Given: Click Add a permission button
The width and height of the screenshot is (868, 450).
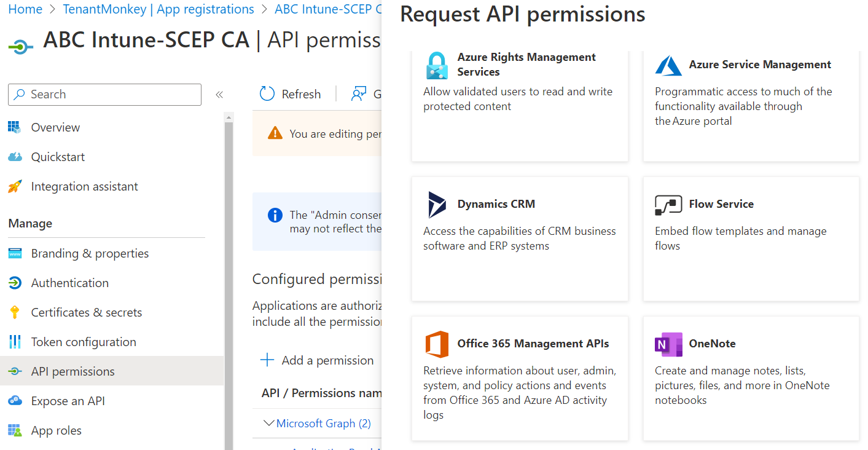Looking at the screenshot, I should click(318, 360).
